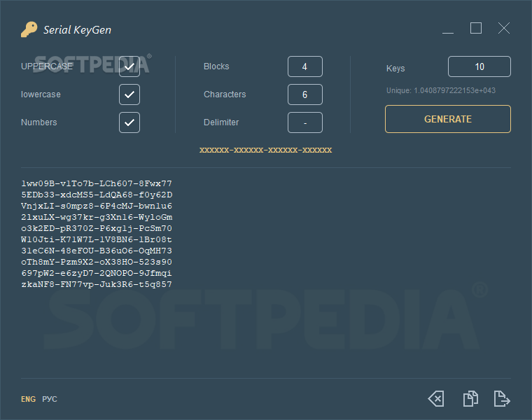Switch language to ENG

[28, 399]
